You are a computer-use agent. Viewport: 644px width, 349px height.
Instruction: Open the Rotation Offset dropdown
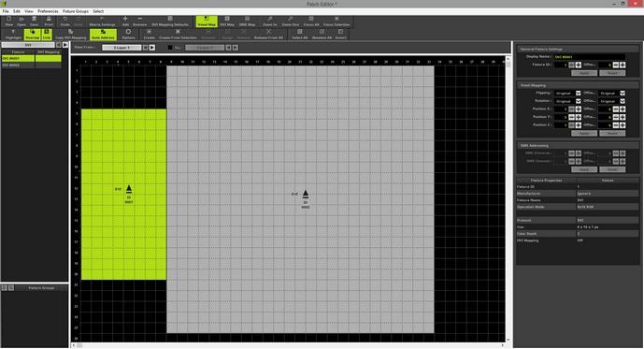point(611,101)
